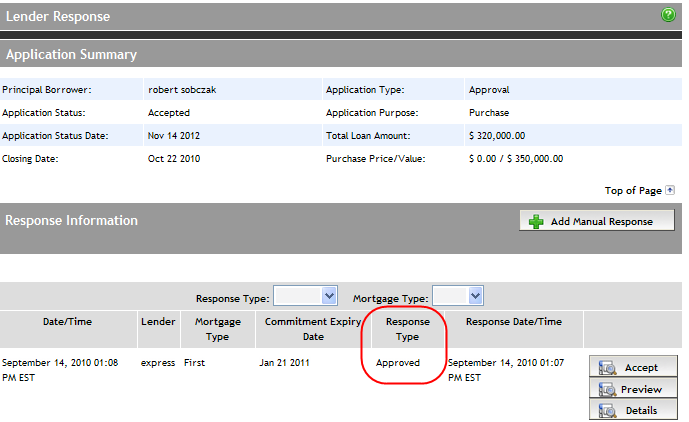Image resolution: width=689 pixels, height=422 pixels.
Task: Click Response Date/Time column header
Action: pos(514,322)
